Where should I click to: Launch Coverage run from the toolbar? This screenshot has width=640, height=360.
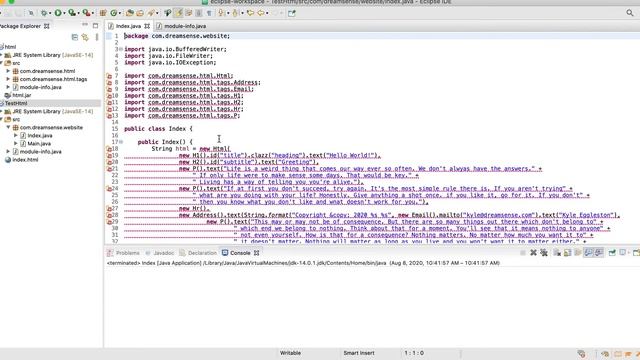(72, 13)
